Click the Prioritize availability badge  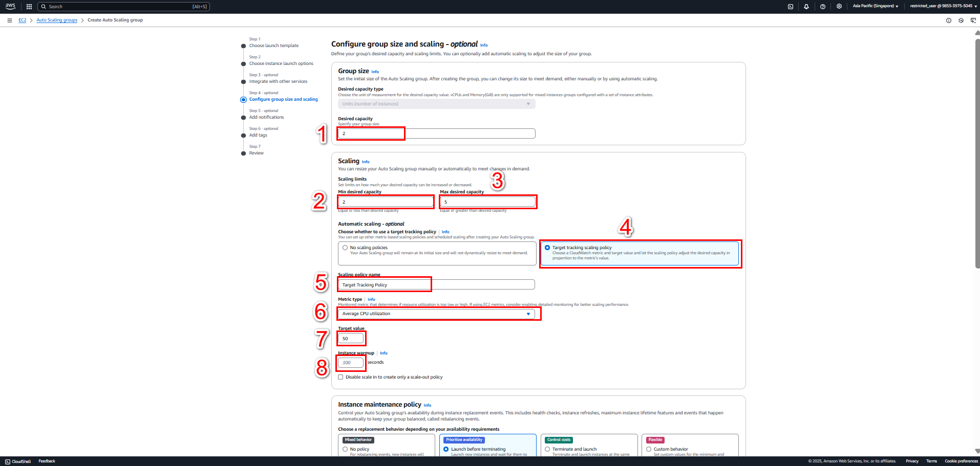(464, 440)
